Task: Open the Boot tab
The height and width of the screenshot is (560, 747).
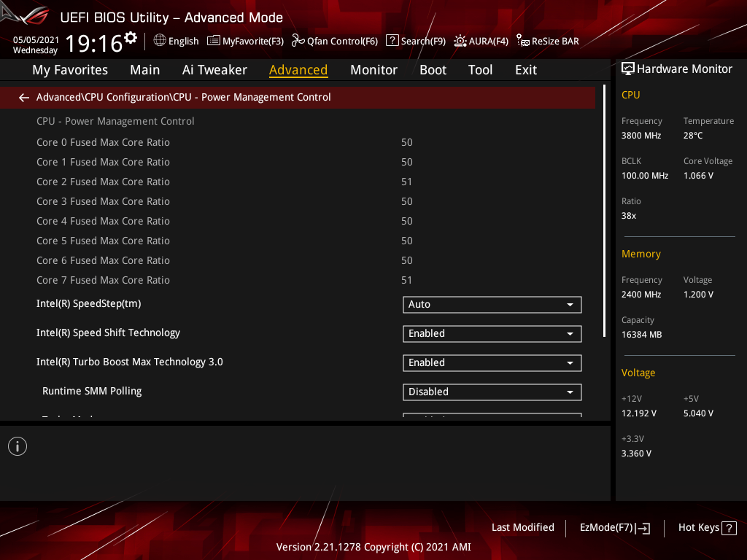Action: tap(433, 70)
